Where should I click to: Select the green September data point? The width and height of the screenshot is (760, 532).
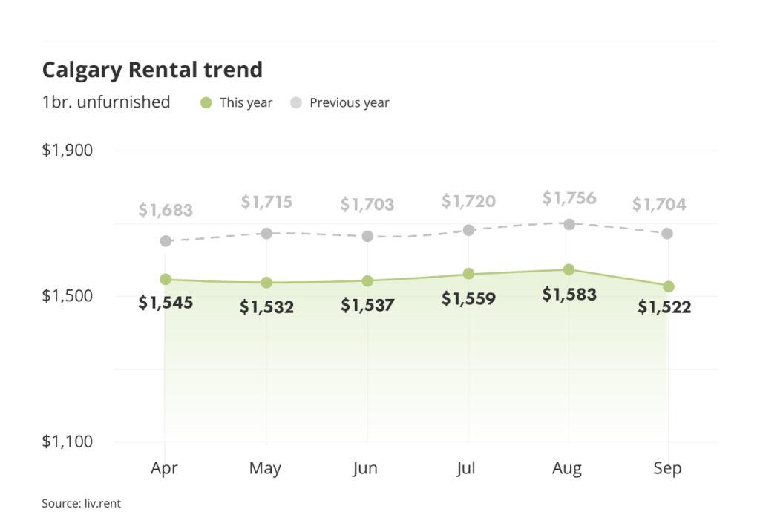[669, 286]
